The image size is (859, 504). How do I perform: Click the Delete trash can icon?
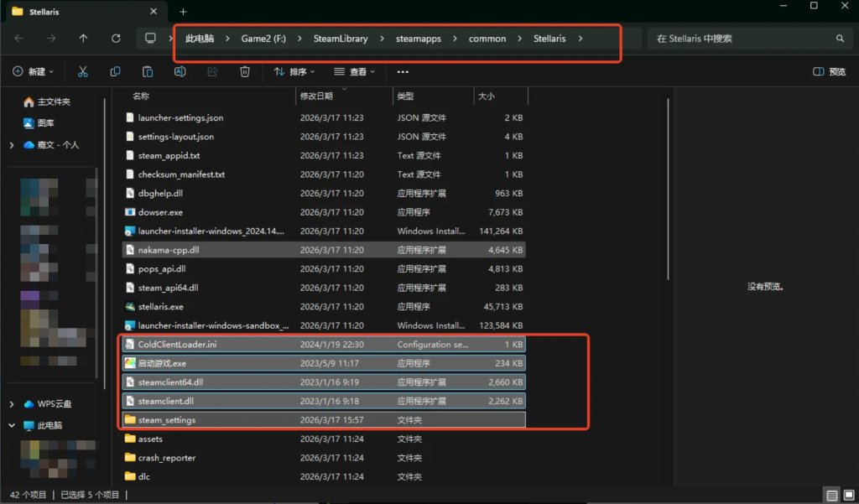click(244, 72)
